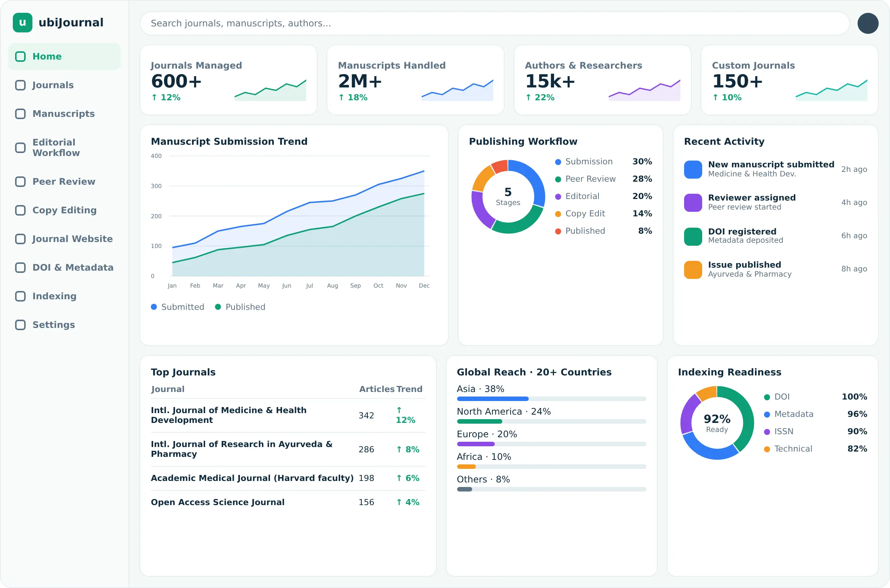Image resolution: width=890 pixels, height=588 pixels.
Task: Click the North America 24% progress bar
Action: [x=551, y=421]
